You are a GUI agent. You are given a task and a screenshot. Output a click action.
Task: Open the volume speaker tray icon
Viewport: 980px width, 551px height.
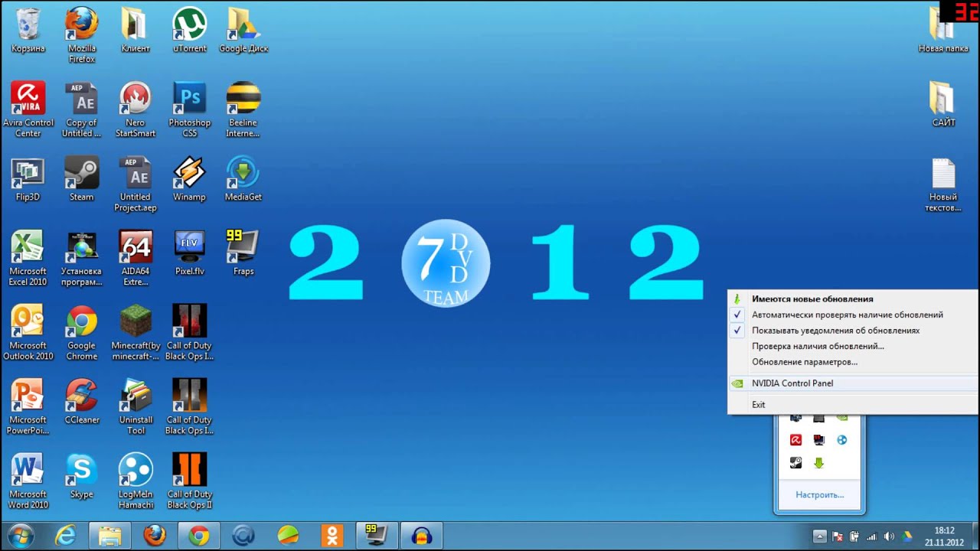[889, 536]
